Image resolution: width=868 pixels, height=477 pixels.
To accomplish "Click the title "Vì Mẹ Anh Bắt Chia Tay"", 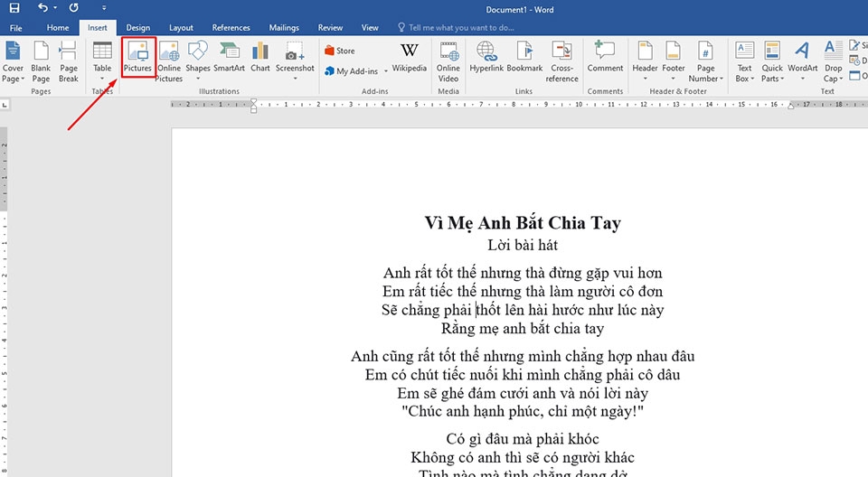I will (x=523, y=222).
